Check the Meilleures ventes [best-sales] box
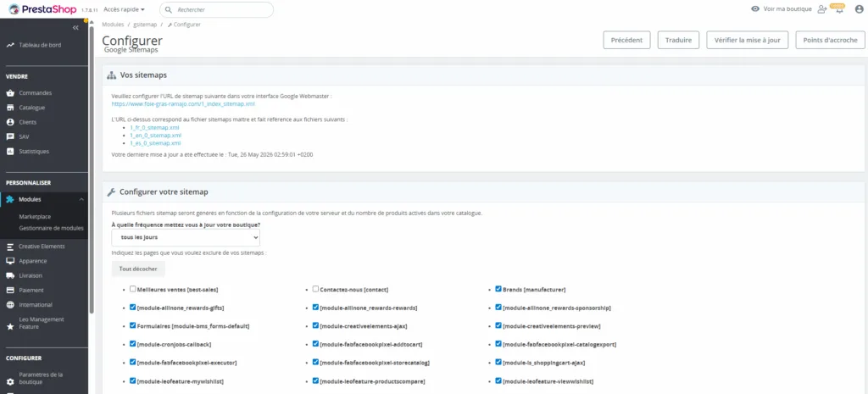 pyautogui.click(x=132, y=289)
